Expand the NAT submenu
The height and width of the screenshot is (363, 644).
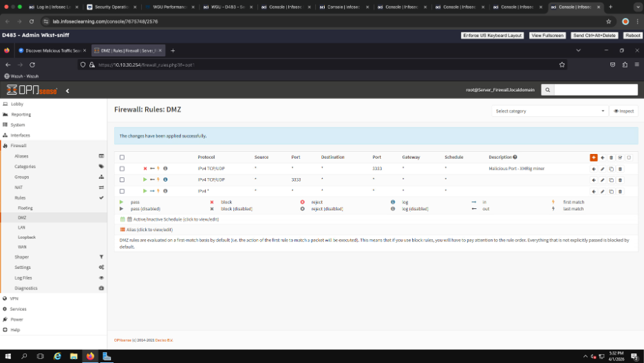point(19,188)
